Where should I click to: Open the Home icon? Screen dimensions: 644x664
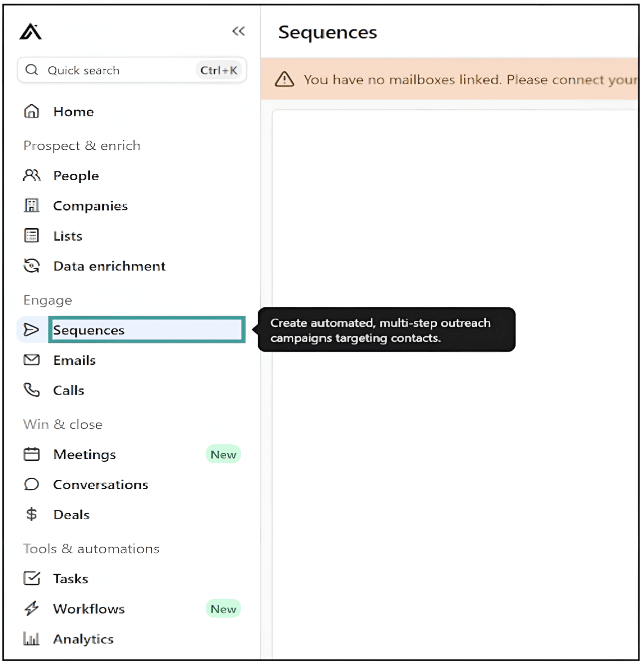pyautogui.click(x=31, y=111)
